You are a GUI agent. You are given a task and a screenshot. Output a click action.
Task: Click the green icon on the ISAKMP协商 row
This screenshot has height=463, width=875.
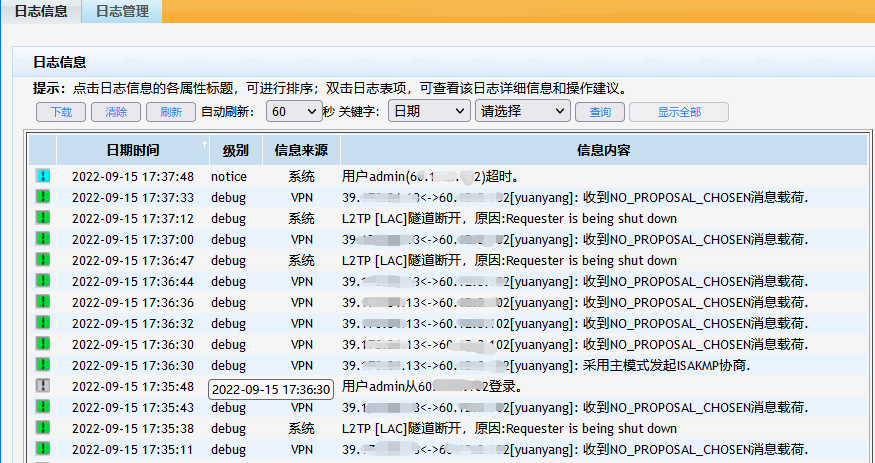click(x=43, y=365)
